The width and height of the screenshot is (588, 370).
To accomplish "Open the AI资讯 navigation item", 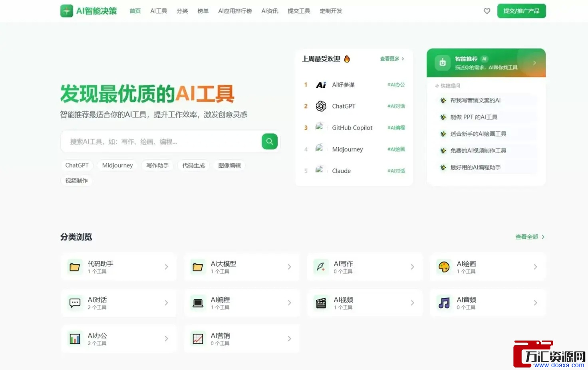I will [270, 11].
